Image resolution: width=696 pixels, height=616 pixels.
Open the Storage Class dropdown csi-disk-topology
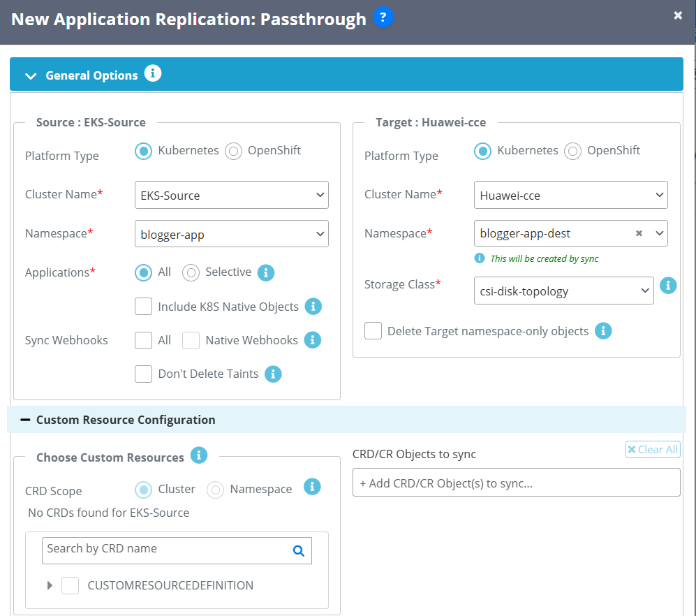564,291
